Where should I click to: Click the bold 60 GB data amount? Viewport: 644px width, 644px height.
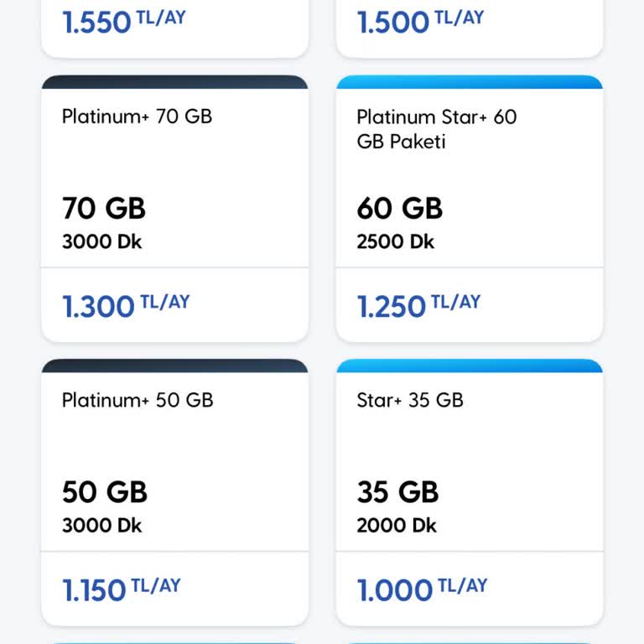point(399,208)
